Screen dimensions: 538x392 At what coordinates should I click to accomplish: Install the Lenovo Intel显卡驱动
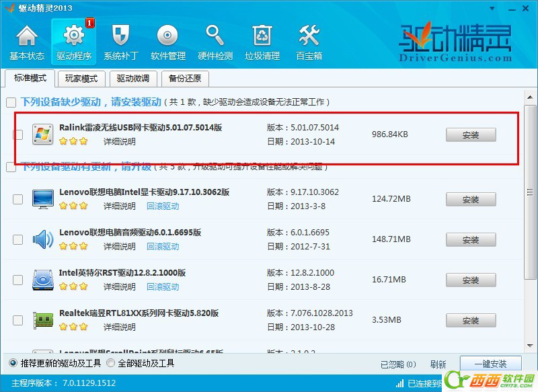[471, 199]
